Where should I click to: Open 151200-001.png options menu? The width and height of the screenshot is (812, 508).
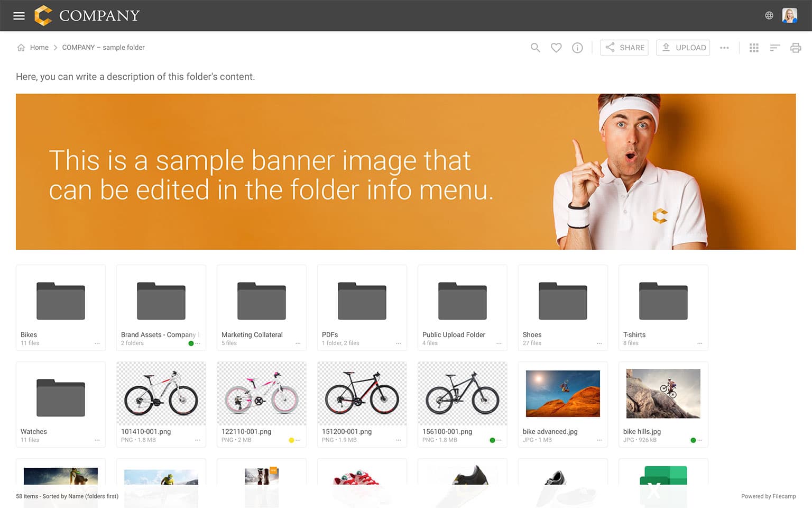(399, 440)
